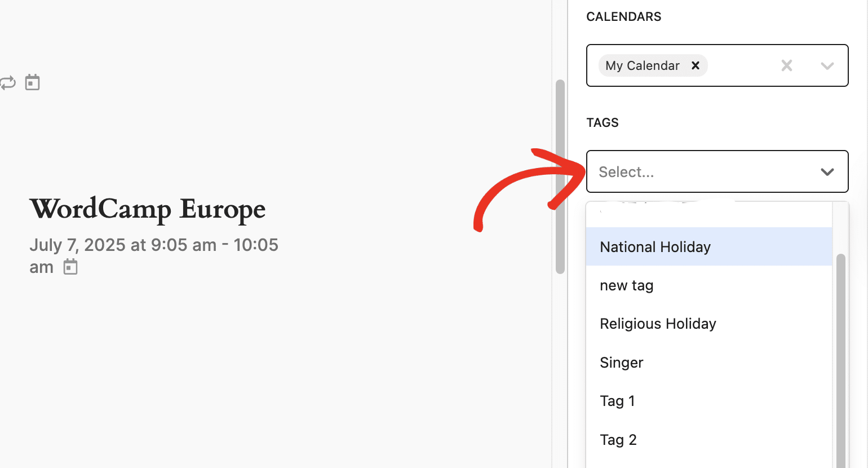Click calendar icon after event date text
The width and height of the screenshot is (868, 468).
click(70, 267)
